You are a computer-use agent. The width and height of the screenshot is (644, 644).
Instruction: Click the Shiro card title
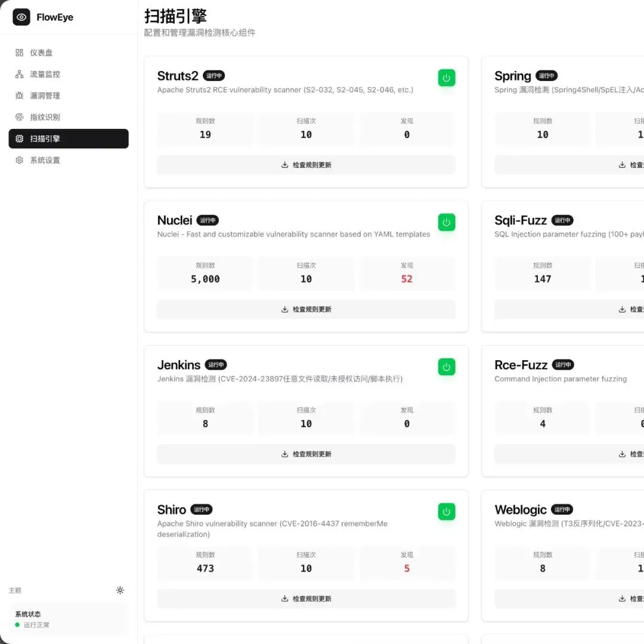tap(172, 510)
